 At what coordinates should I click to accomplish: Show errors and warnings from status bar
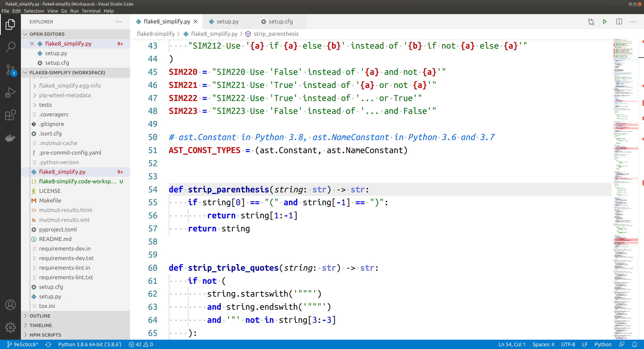(140, 344)
